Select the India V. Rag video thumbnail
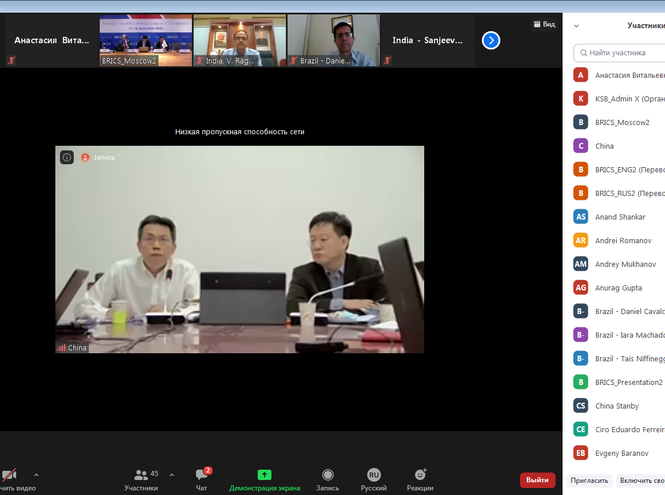The width and height of the screenshot is (665, 495). [239, 40]
